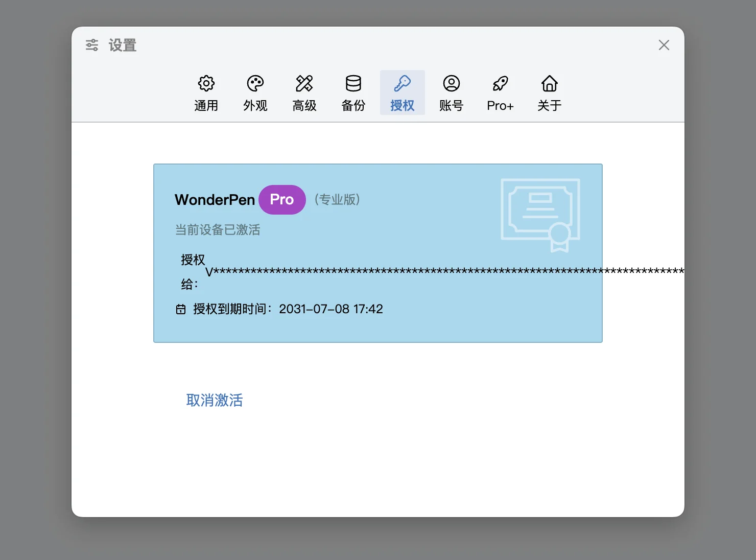Screen dimensions: 756x560
Task: Open the 关于 about house icon
Action: (550, 83)
